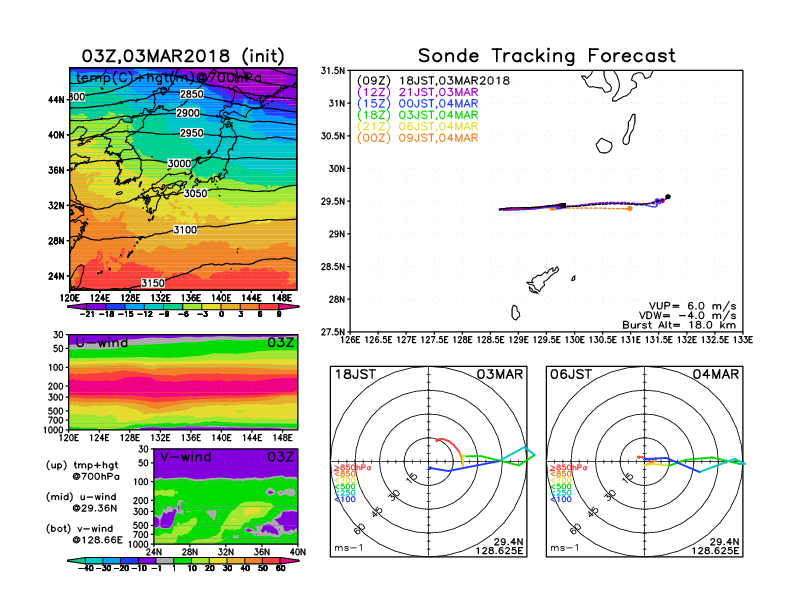Click the 3150 contour label
Image resolution: width=792 pixels, height=612 pixels.
[x=153, y=283]
